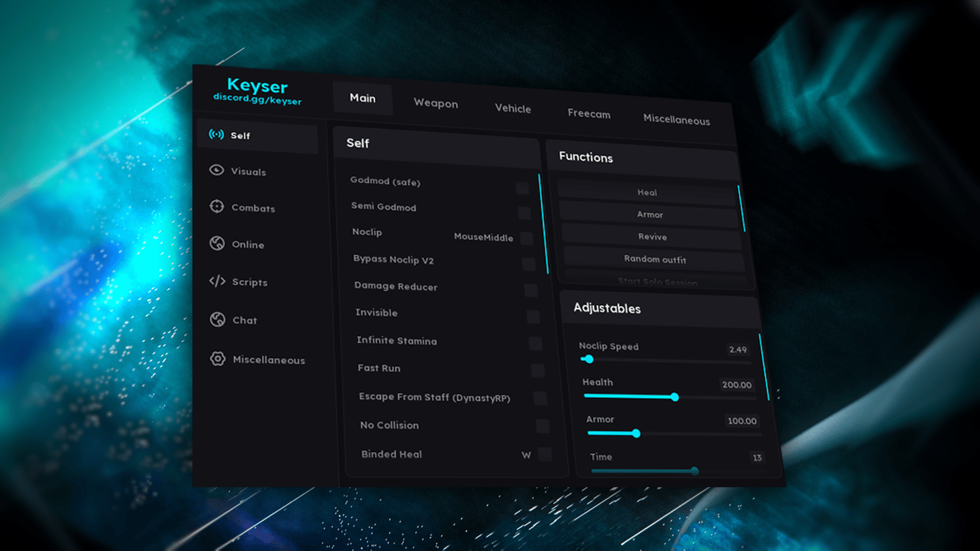Viewport: 980px width, 551px height.
Task: Click the Random outfit button
Action: pos(655,260)
